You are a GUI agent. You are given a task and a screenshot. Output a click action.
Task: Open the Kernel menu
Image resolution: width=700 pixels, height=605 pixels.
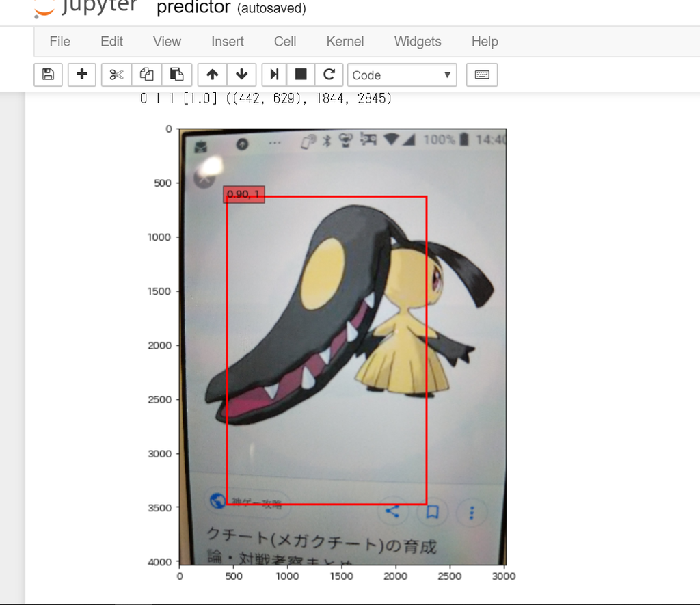pos(345,42)
